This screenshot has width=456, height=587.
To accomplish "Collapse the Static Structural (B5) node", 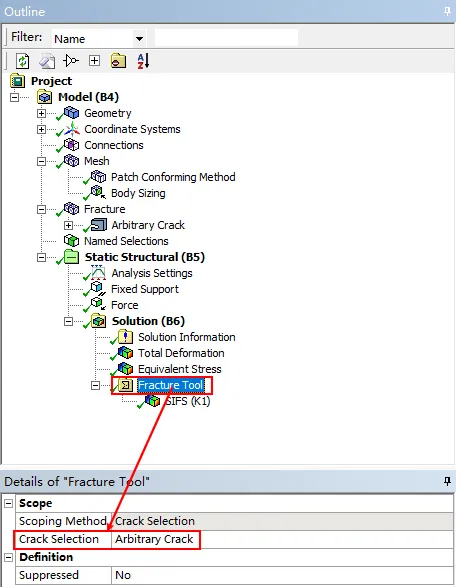I will pos(41,257).
